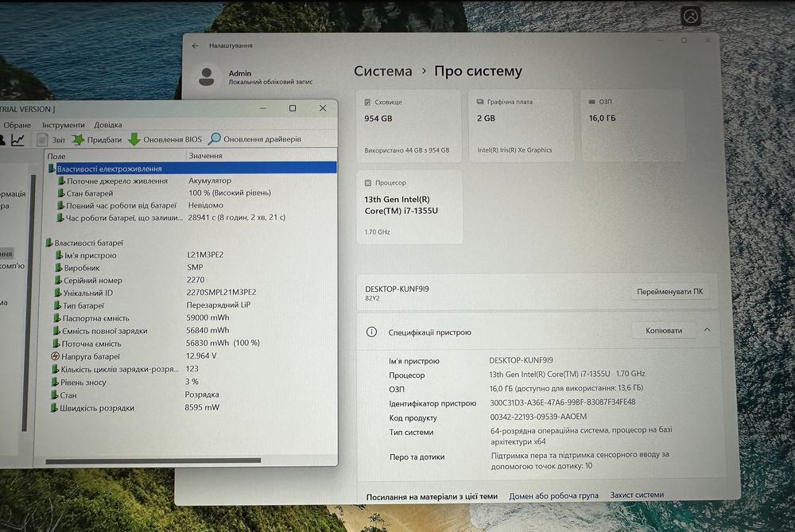Image resolution: width=795 pixels, height=532 pixels.
Task: Select the Тип батареї row
Action: [191, 305]
